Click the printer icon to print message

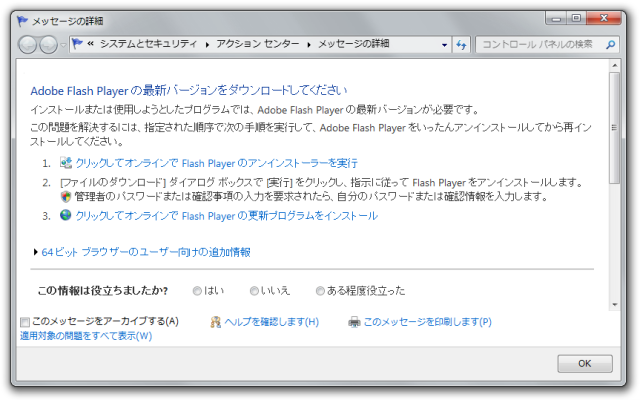(x=354, y=322)
